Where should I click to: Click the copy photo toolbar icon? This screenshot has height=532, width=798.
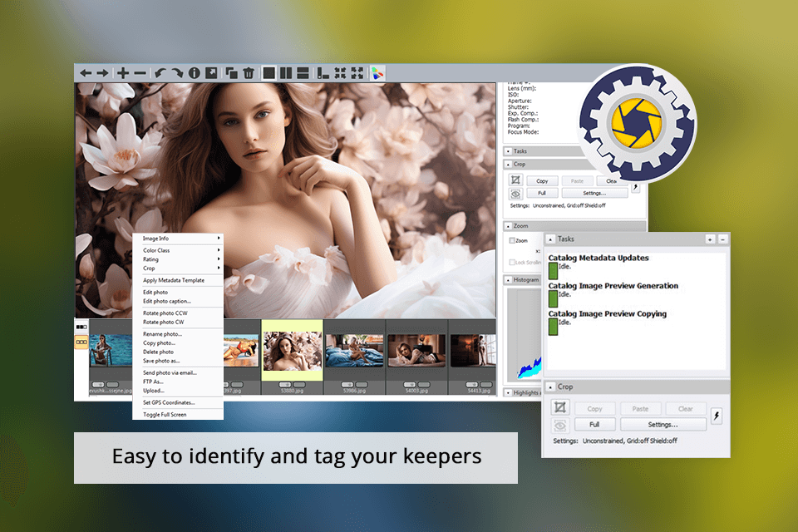tap(232, 73)
